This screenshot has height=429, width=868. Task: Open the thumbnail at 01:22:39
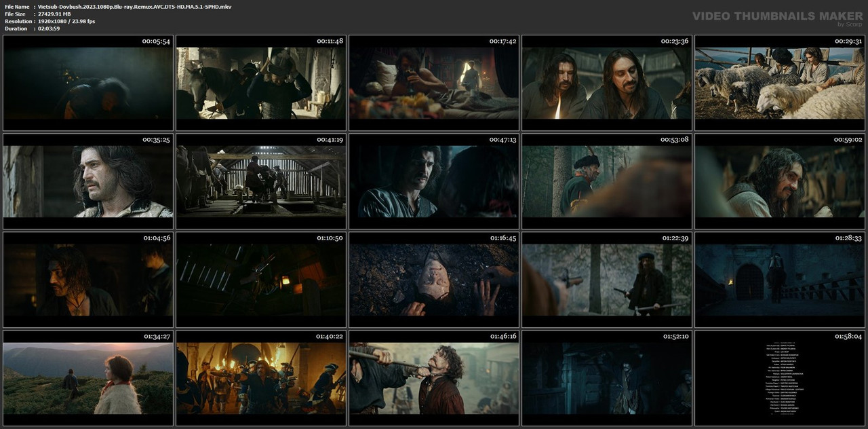coord(607,280)
